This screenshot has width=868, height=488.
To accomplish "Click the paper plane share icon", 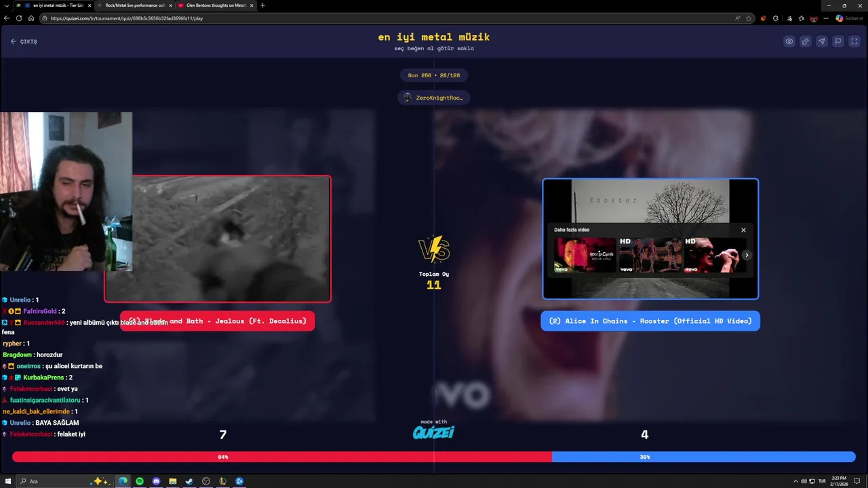I will (x=821, y=41).
